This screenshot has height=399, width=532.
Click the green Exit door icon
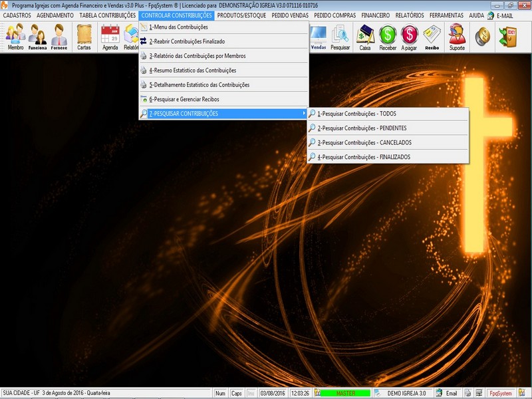(x=508, y=37)
